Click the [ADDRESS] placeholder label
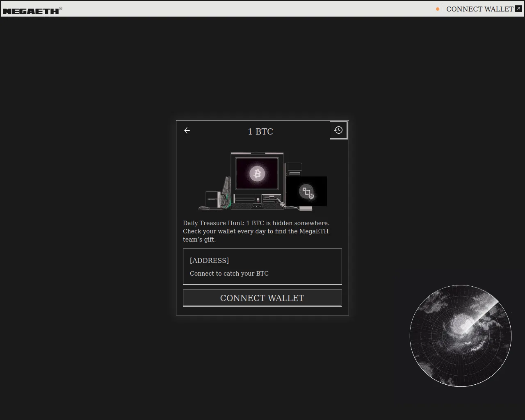This screenshot has height=420, width=525. (x=209, y=260)
